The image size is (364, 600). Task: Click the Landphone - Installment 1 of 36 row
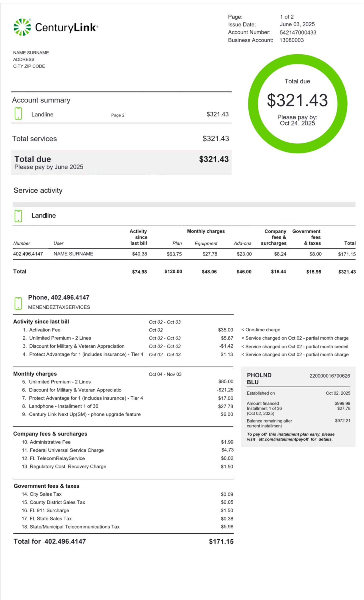(63, 406)
